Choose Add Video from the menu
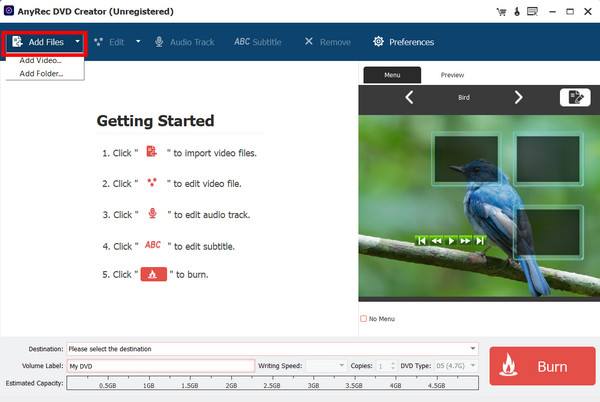The width and height of the screenshot is (600, 402). pos(40,60)
